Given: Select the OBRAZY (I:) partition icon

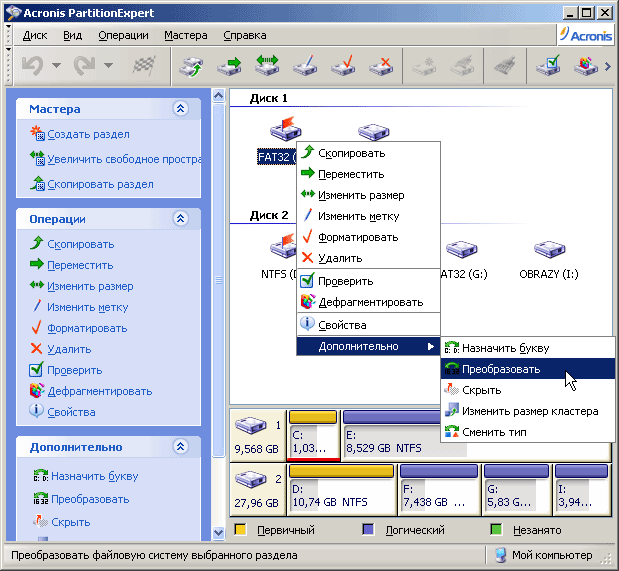Looking at the screenshot, I should point(549,249).
